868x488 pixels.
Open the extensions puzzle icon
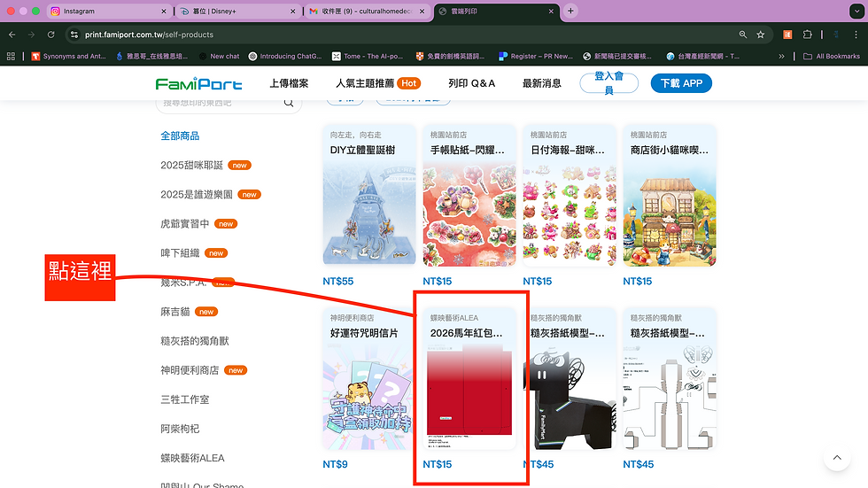coord(807,35)
